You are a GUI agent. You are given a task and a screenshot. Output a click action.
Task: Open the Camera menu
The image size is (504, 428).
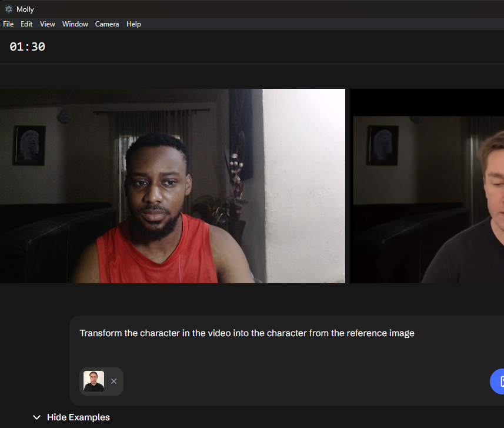(107, 24)
